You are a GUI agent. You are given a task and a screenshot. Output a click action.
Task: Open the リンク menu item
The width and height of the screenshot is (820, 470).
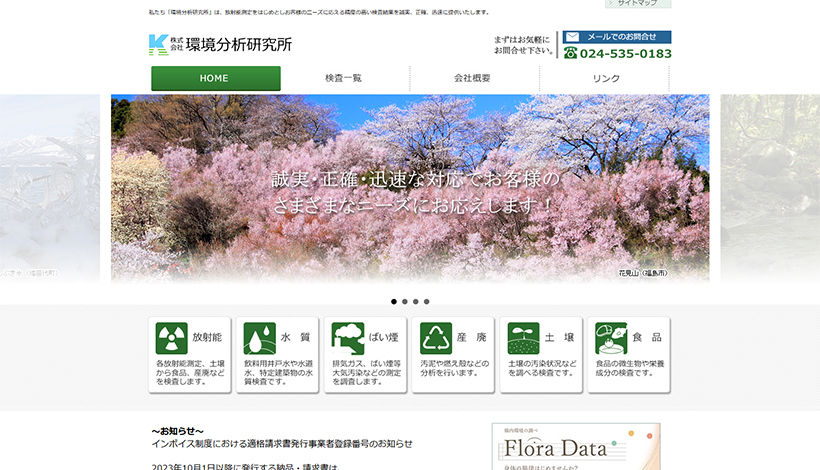pyautogui.click(x=606, y=78)
